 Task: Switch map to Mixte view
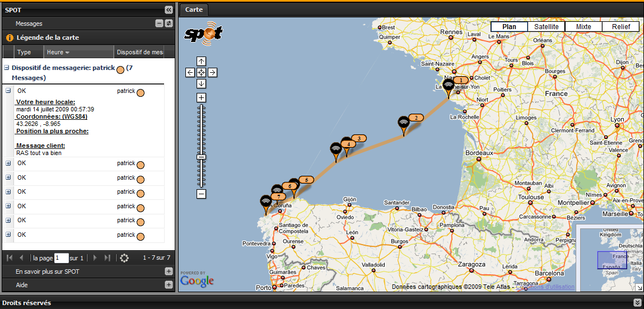coord(584,27)
